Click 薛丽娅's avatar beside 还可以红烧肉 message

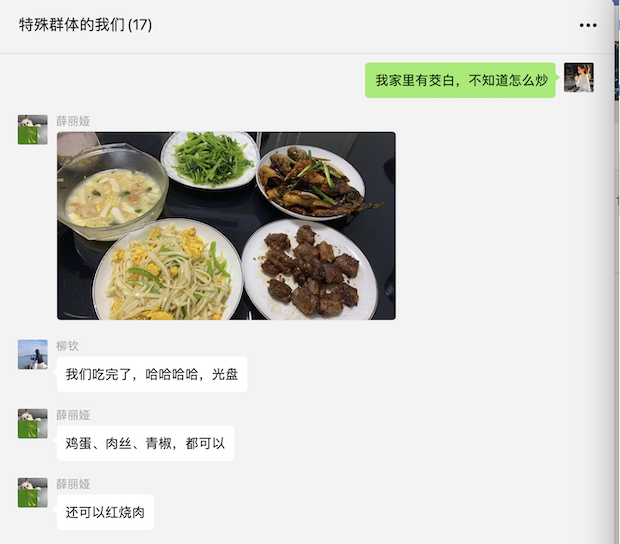[33, 493]
